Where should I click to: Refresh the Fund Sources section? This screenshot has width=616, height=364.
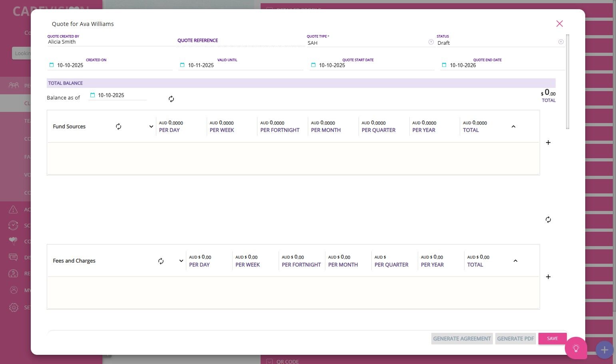click(x=119, y=127)
